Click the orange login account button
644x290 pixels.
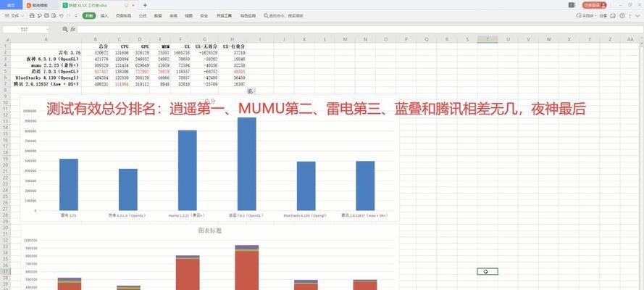click(594, 5)
